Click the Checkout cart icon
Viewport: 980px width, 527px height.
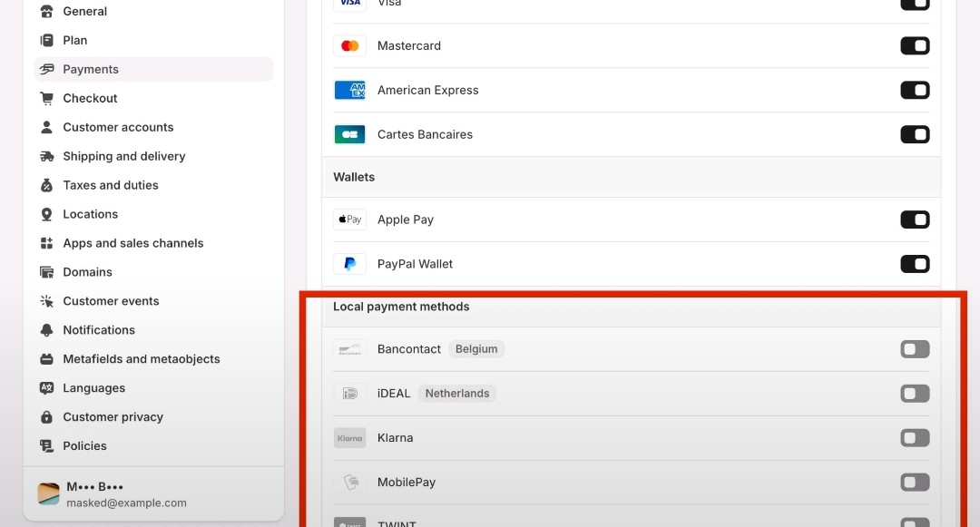point(46,98)
